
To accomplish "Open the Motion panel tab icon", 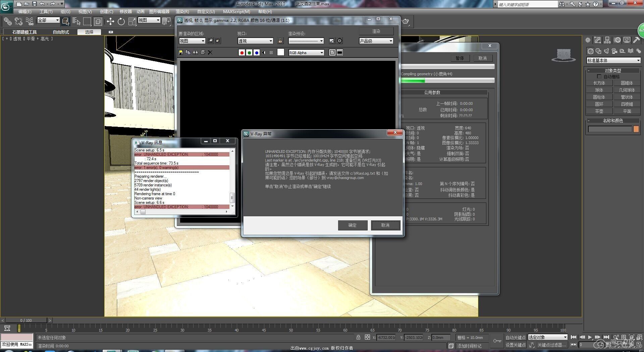I will tap(617, 40).
